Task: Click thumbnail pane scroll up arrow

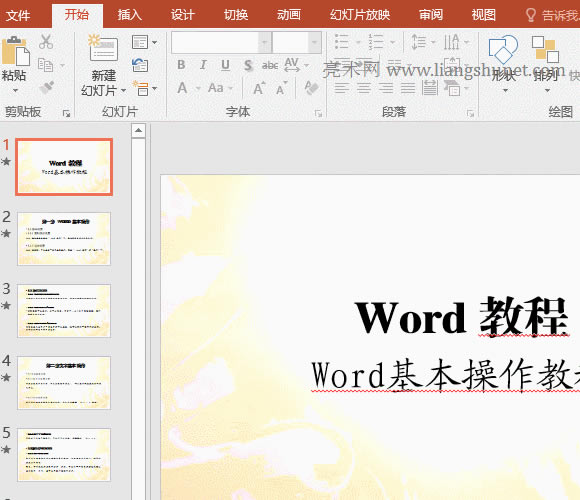Action: pos(138,130)
